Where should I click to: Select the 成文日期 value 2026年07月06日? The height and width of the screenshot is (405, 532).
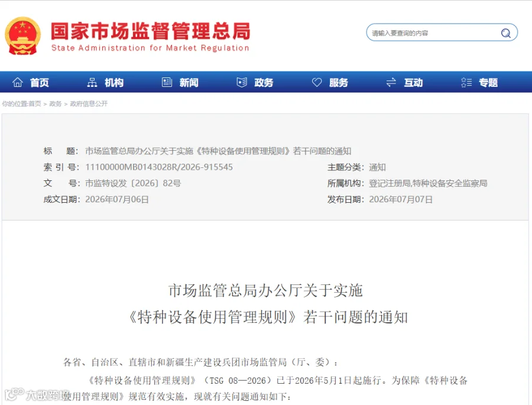click(x=117, y=199)
